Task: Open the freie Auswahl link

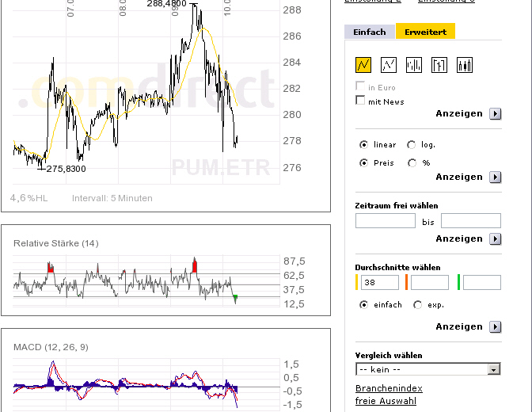Action: 386,401
